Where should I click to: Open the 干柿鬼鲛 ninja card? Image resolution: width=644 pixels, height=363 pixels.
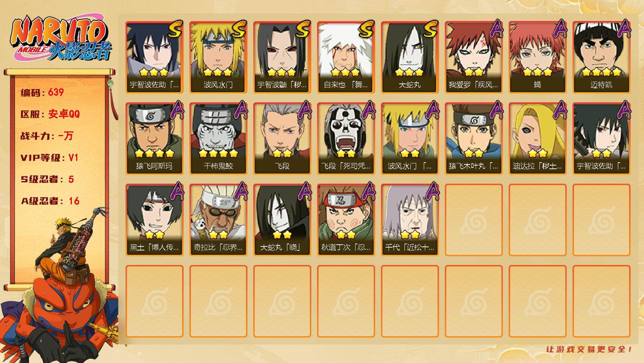[x=218, y=138]
